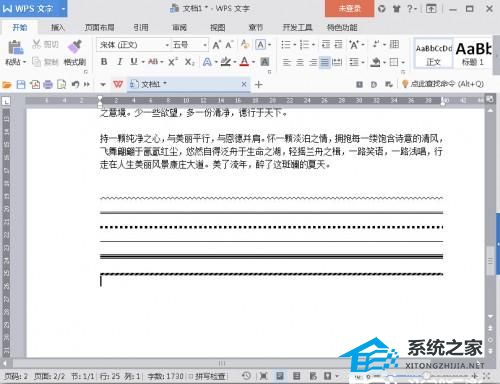500x384 pixels.
Task: Align text right
Action: 313,62
